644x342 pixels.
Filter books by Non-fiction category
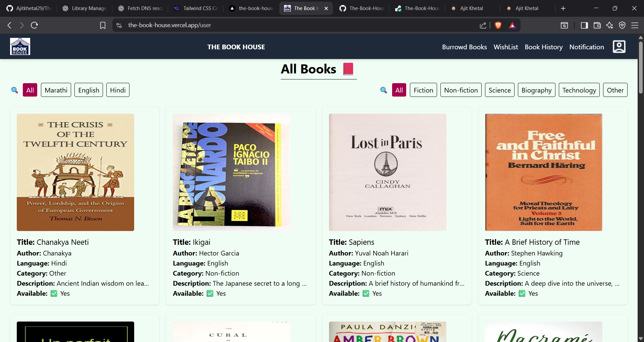pyautogui.click(x=461, y=90)
